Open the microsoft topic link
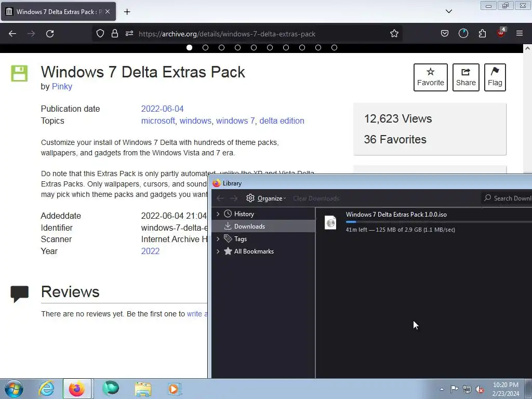 158,121
